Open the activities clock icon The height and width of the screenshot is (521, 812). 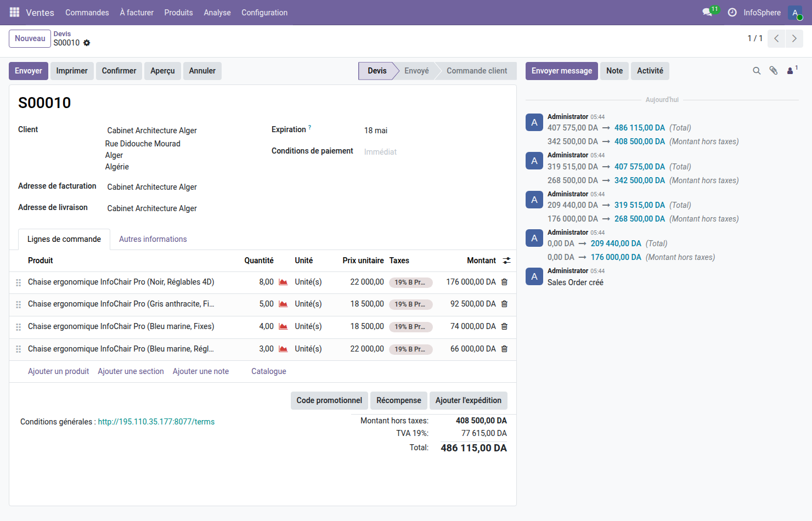point(732,12)
